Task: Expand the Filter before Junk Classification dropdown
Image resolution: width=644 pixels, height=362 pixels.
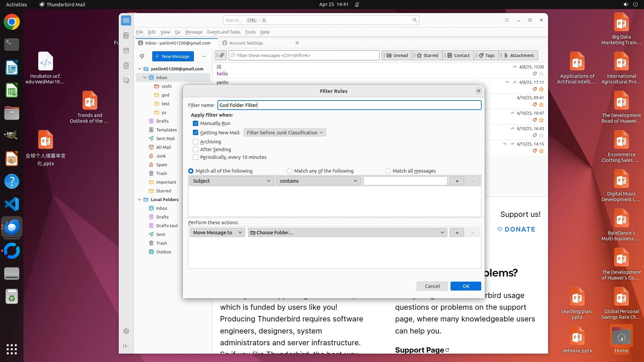Action: tap(284, 133)
